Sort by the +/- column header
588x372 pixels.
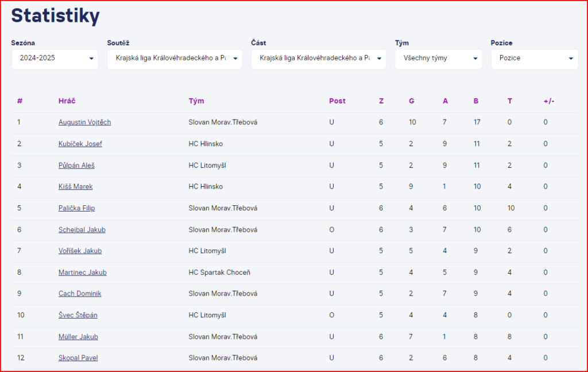549,101
